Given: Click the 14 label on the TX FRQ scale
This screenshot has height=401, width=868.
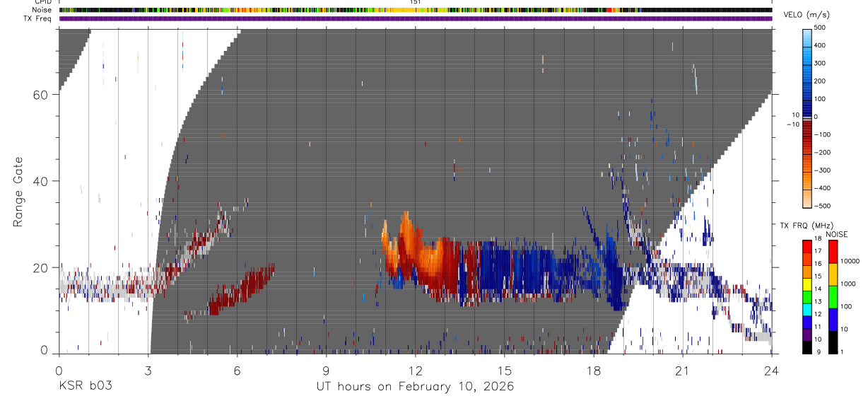Looking at the screenshot, I should click(818, 289).
